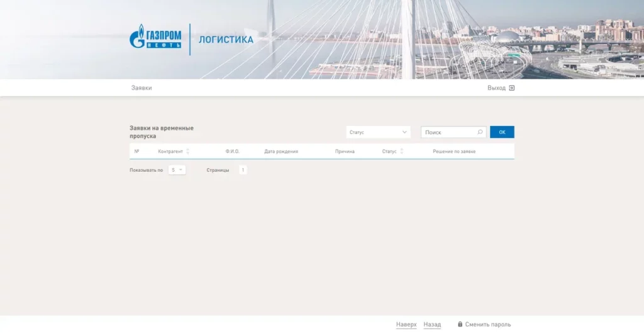Click the № column header

(136, 151)
